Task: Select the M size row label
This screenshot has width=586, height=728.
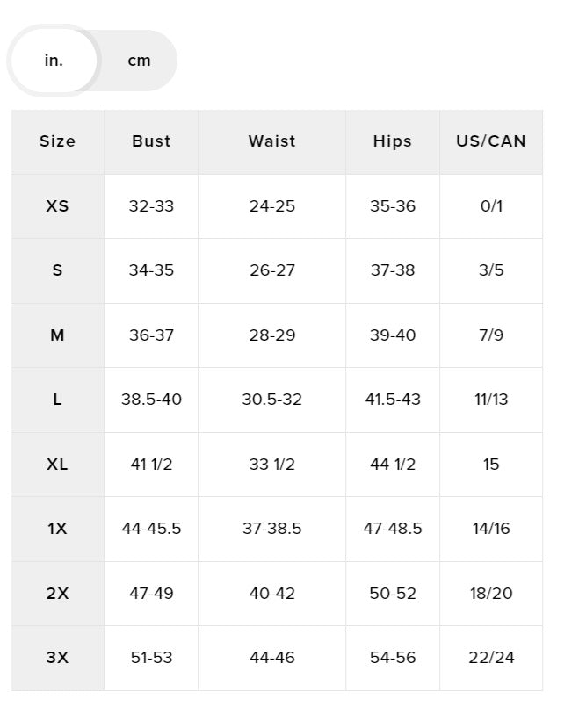Action: coord(57,335)
